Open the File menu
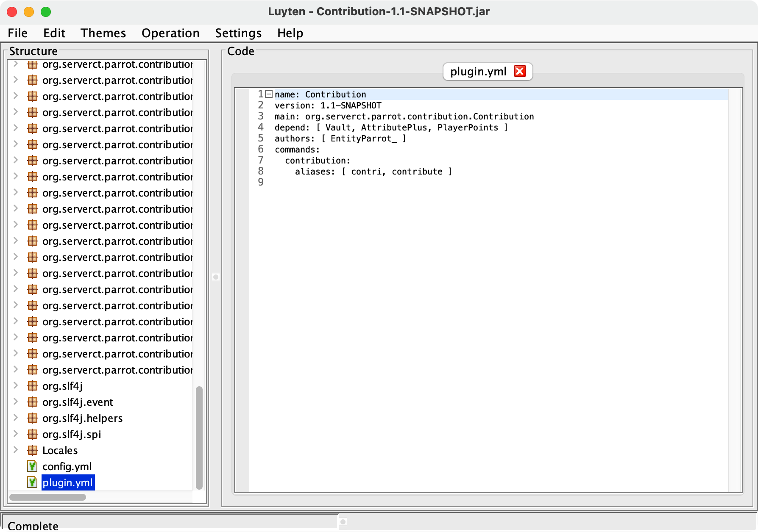This screenshot has width=758, height=532. coord(17,33)
